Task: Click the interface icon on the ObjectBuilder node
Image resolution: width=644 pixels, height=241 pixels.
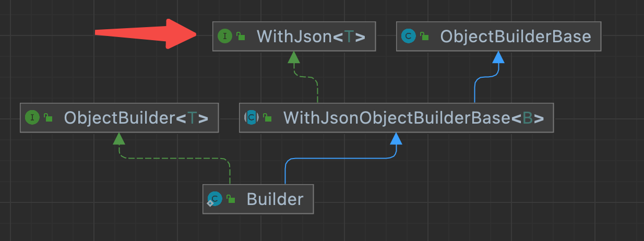Action: (x=32, y=117)
